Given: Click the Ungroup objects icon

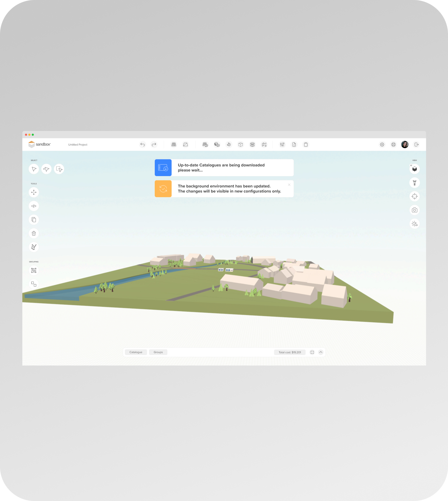Looking at the screenshot, I should pos(34,284).
